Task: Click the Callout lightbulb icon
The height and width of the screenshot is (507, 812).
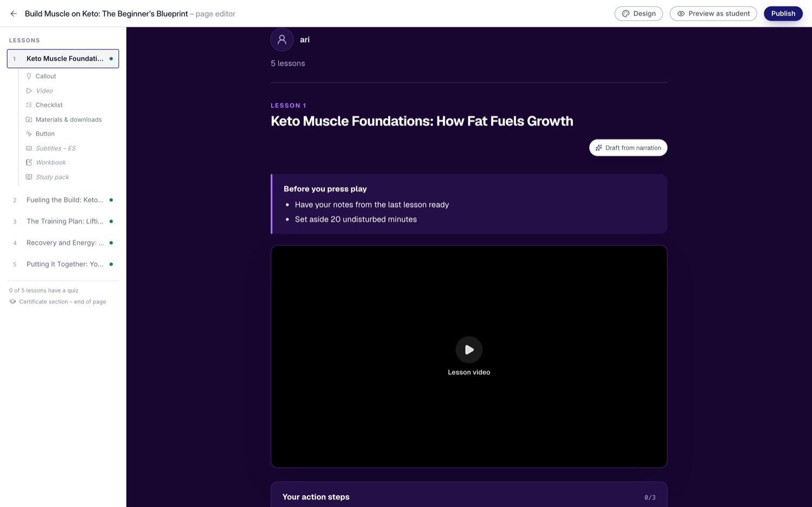Action: [x=29, y=76]
